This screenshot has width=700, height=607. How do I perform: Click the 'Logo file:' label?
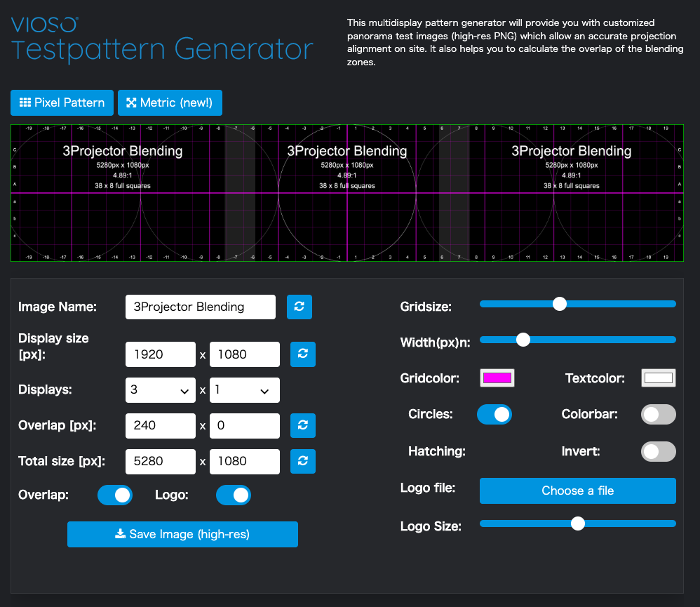tap(428, 488)
